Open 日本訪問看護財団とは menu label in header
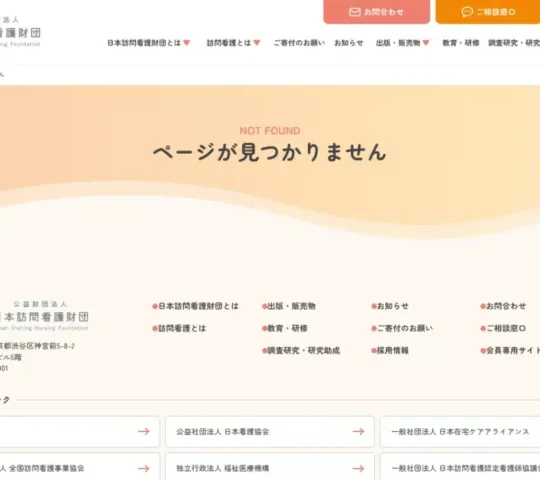 [144, 43]
